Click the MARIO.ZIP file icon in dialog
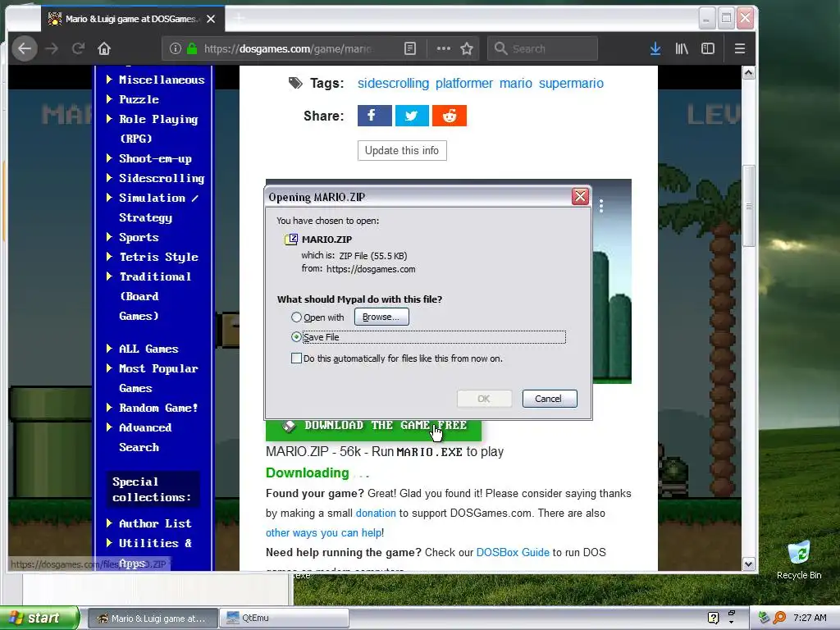Viewport: 840px width, 630px height. coord(291,240)
